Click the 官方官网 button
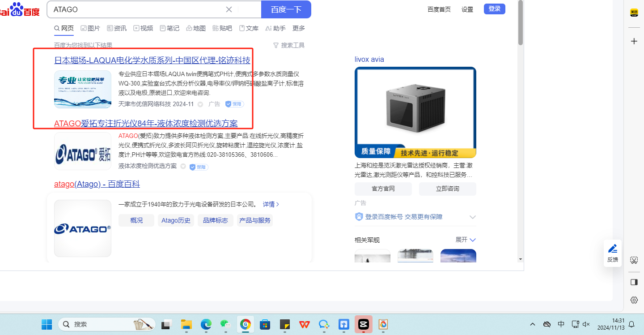The height and width of the screenshot is (335, 644). [383, 189]
